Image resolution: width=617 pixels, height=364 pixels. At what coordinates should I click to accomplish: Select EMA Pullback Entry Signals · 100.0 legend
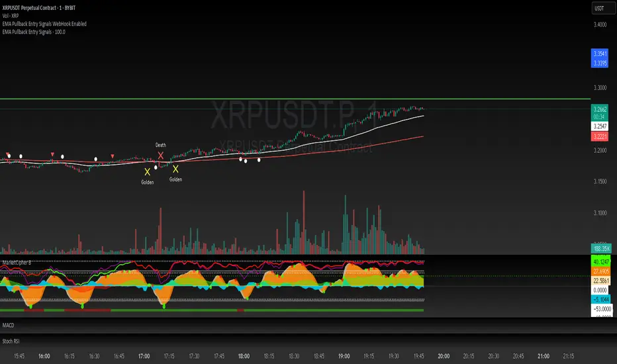(34, 32)
